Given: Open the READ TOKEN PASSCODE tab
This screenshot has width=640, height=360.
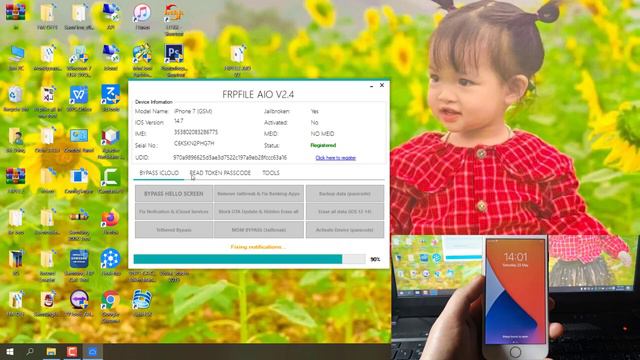Looking at the screenshot, I should [220, 173].
